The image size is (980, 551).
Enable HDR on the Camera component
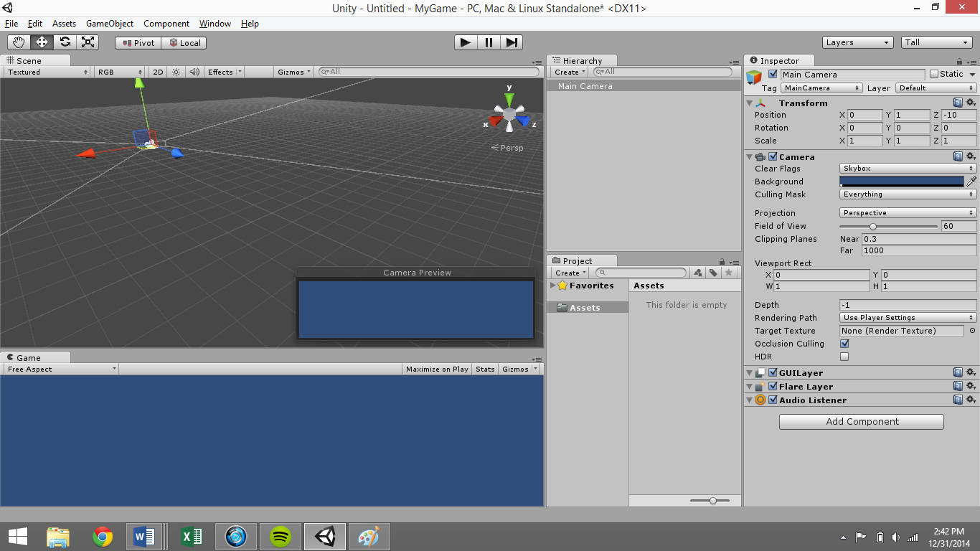click(x=844, y=357)
